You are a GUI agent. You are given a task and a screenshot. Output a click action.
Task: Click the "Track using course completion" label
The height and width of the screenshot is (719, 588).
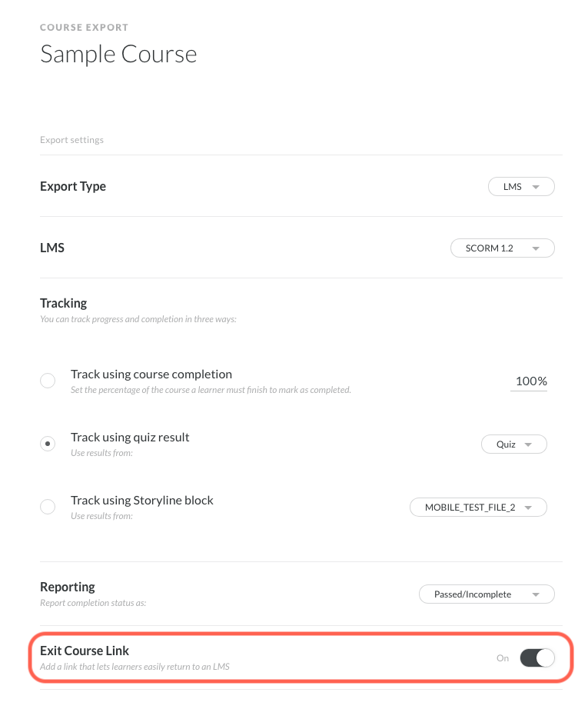point(151,374)
